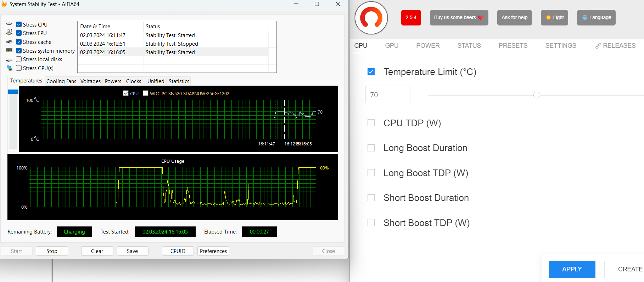Click the red circular app logo
Viewport: 644px width, 282px height.
(371, 18)
